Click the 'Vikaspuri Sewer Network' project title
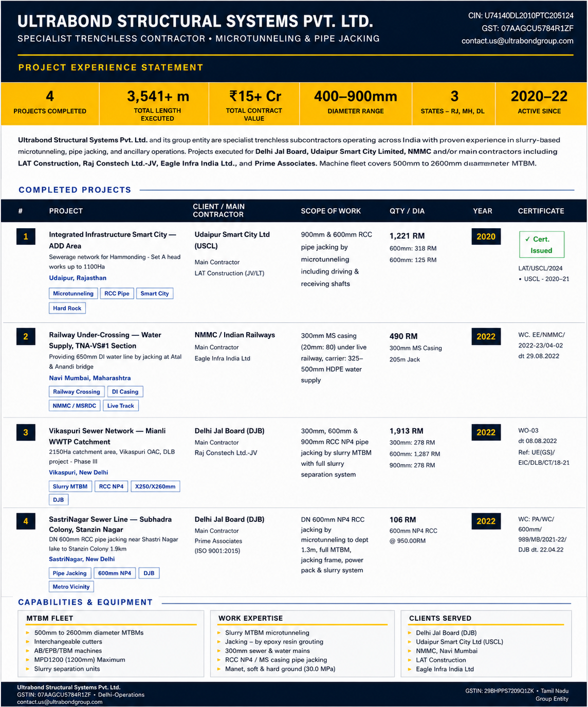 (107, 436)
